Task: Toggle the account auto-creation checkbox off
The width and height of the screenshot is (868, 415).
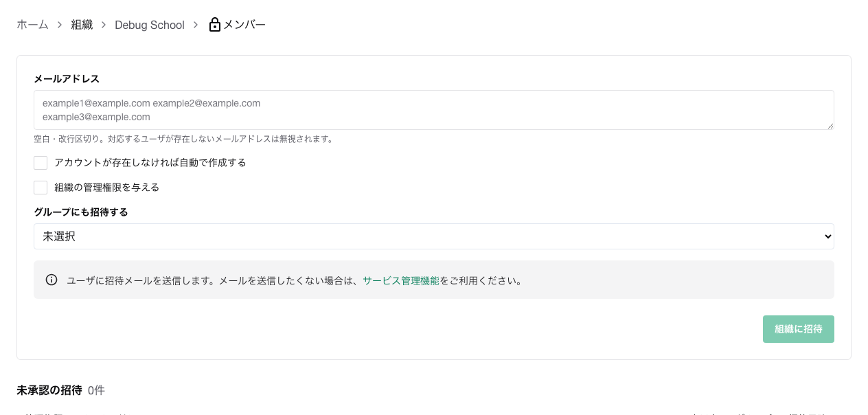Action: point(40,163)
